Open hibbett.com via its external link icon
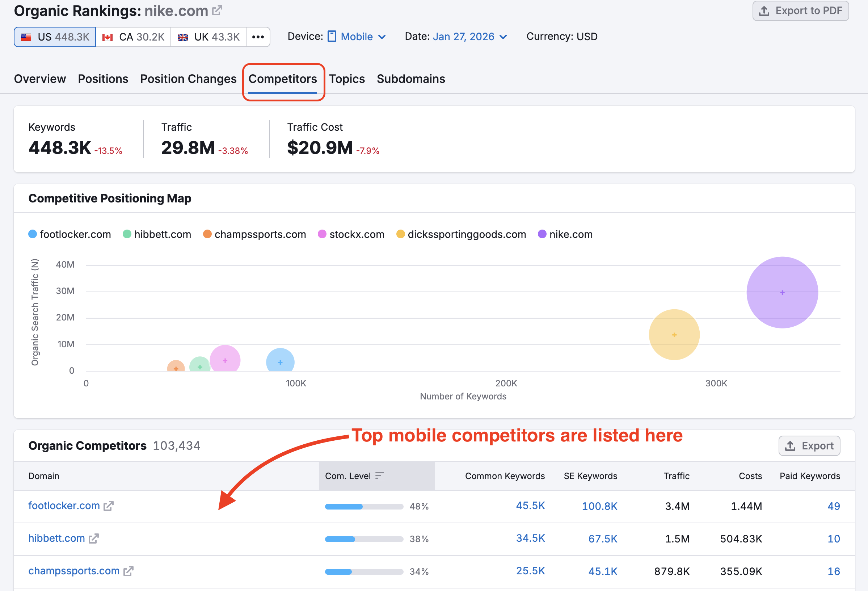The width and height of the screenshot is (868, 591). (x=94, y=539)
